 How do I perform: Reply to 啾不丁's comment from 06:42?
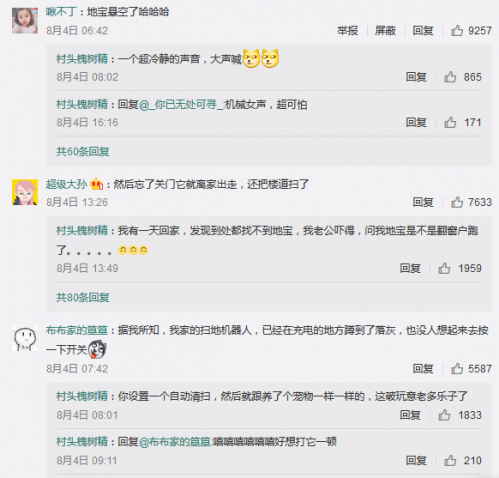pos(423,31)
